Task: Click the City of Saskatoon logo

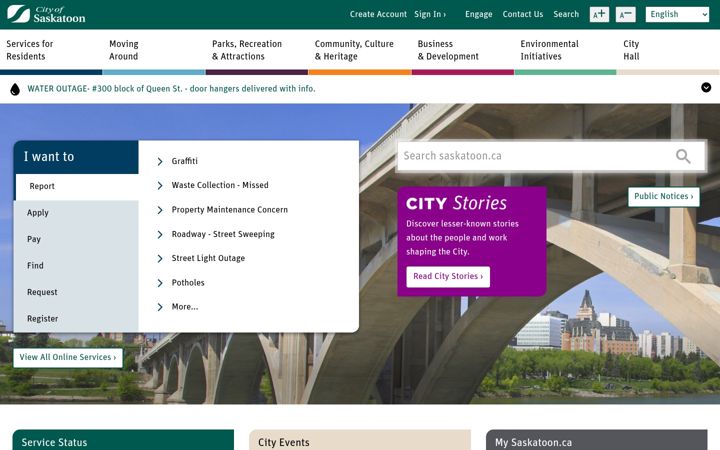Action: coord(46,14)
